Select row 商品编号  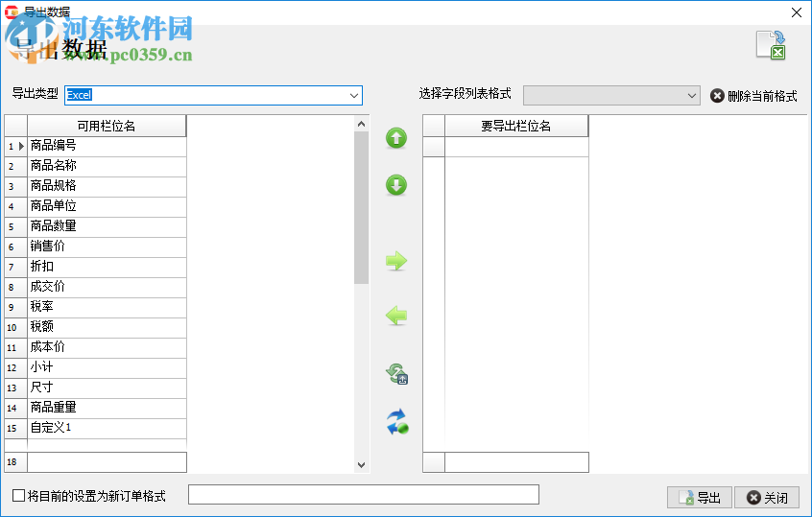[107, 146]
